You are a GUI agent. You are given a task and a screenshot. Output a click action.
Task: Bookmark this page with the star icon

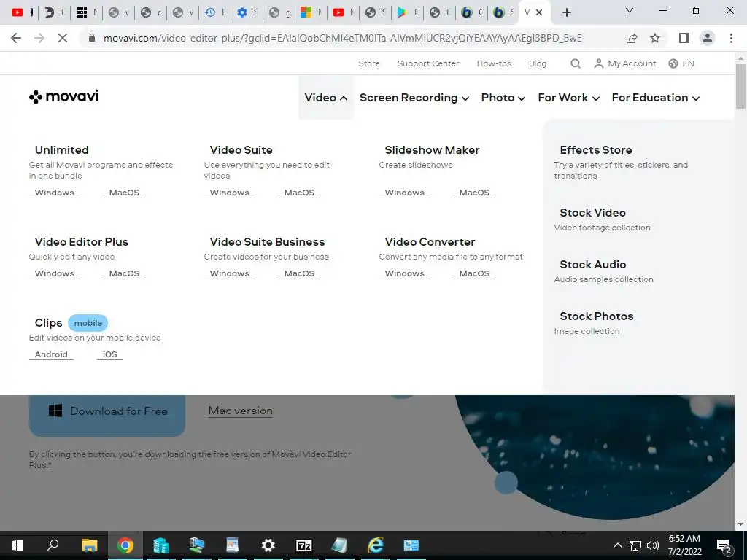655,38
